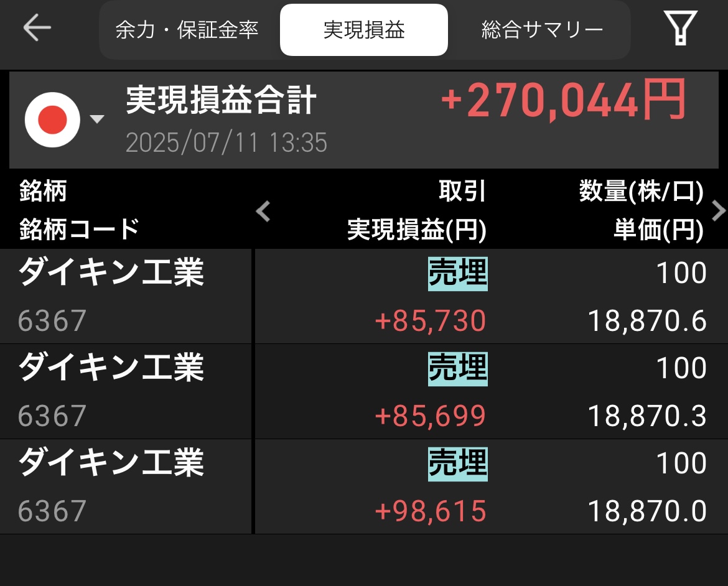Screen dimensions: 728x586
Task: Tap the Japan flag market icon
Action: click(52, 119)
